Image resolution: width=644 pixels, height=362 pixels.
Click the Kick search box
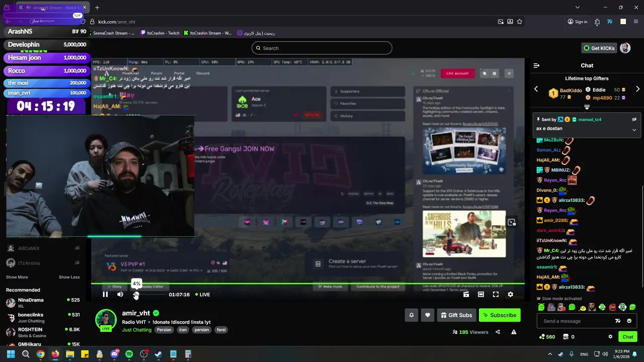point(322,48)
